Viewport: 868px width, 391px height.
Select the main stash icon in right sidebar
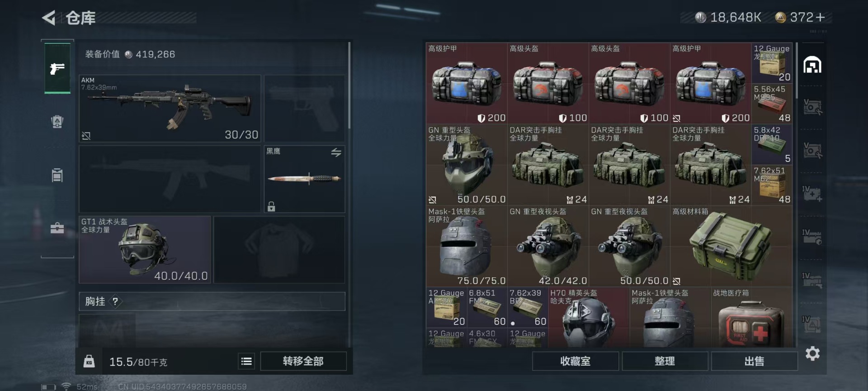pos(812,65)
